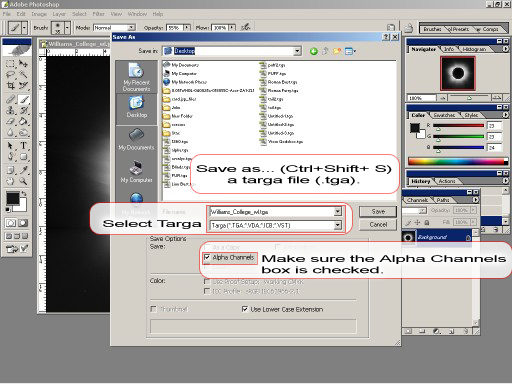The width and height of the screenshot is (512, 384).
Task: Toggle the Thumbnail checkbox
Action: pyautogui.click(x=153, y=309)
